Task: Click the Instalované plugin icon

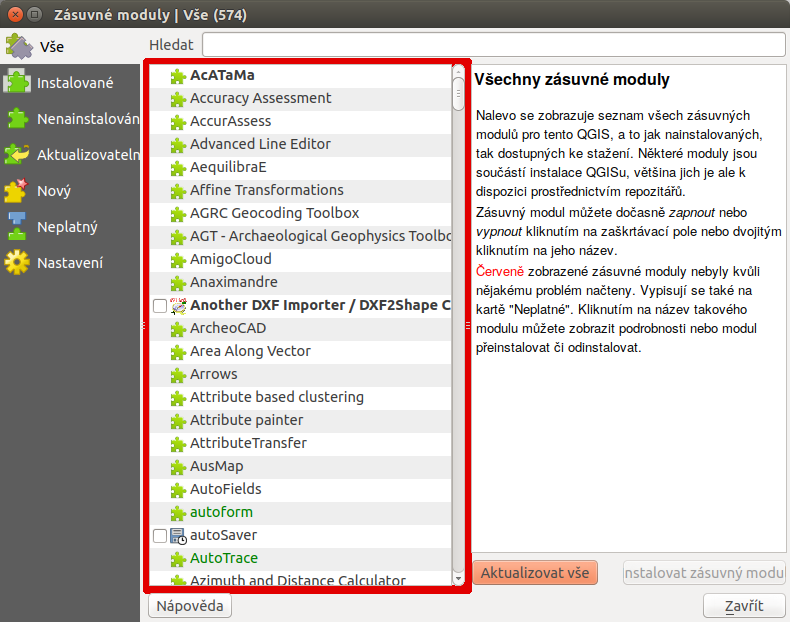Action: click(x=18, y=82)
